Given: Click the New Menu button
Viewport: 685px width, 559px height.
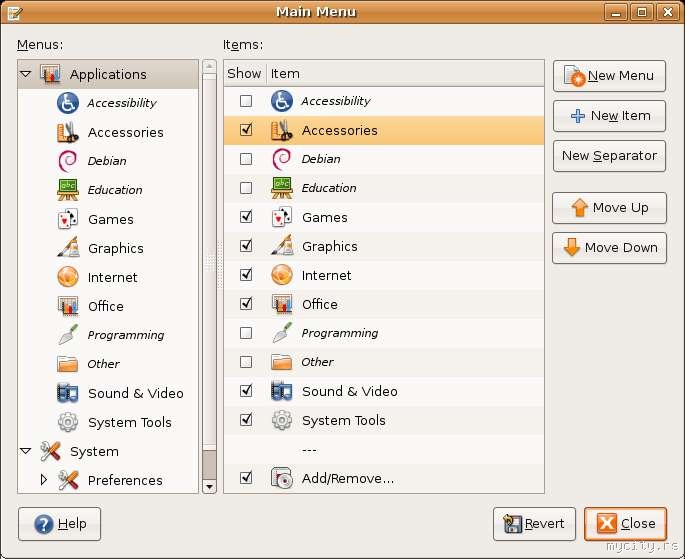Looking at the screenshot, I should coord(609,76).
